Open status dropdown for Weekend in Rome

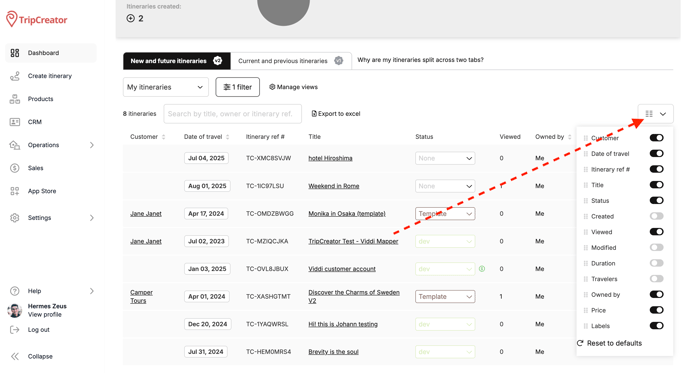[x=445, y=186]
